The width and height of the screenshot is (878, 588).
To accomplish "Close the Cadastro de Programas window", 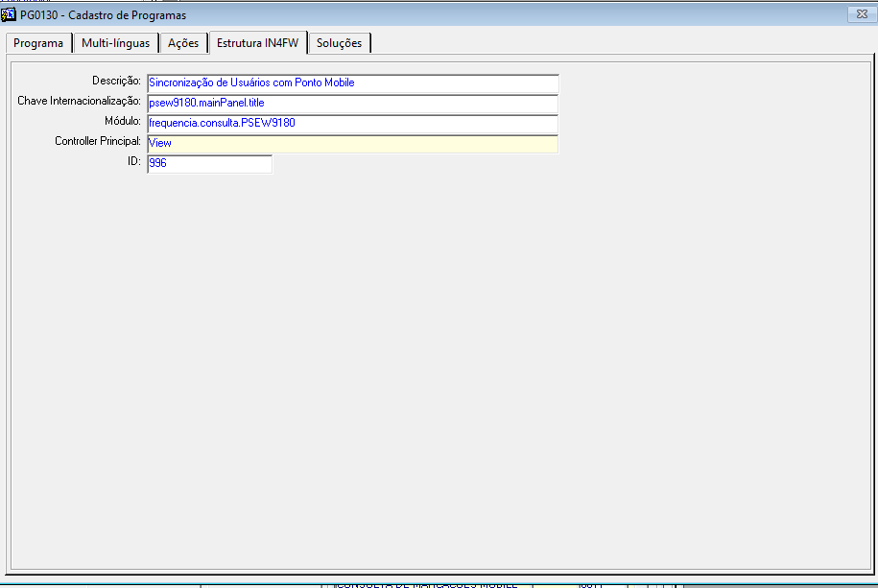I will tap(862, 14).
